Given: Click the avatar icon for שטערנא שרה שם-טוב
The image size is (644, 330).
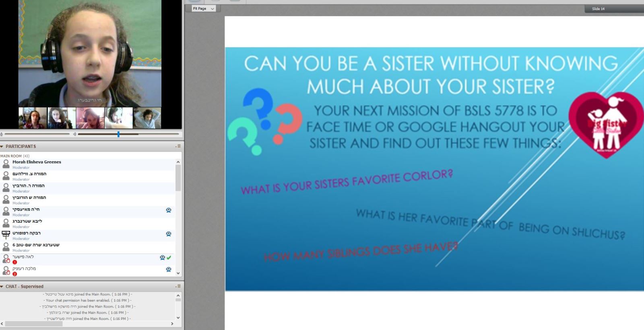Looking at the screenshot, I should click(x=6, y=247).
